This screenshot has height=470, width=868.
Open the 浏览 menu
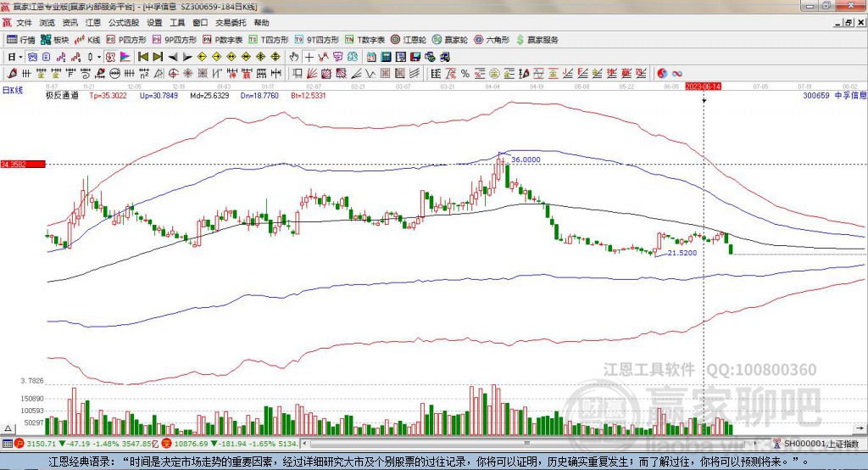click(47, 23)
